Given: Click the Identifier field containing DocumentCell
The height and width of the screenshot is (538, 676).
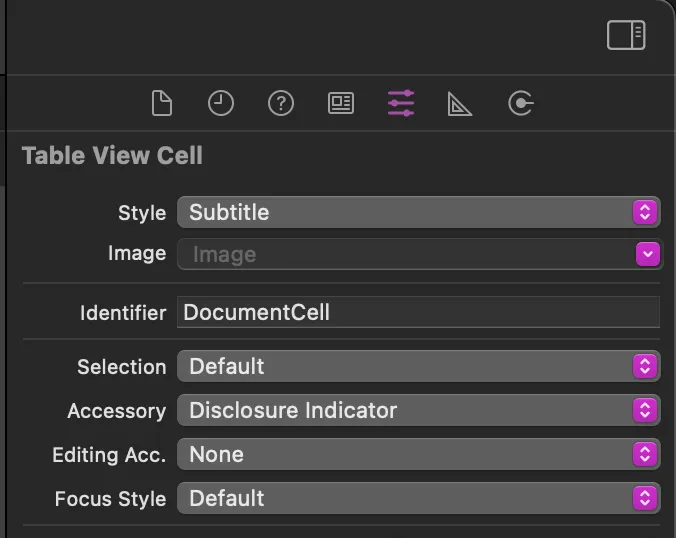Looking at the screenshot, I should 418,312.
